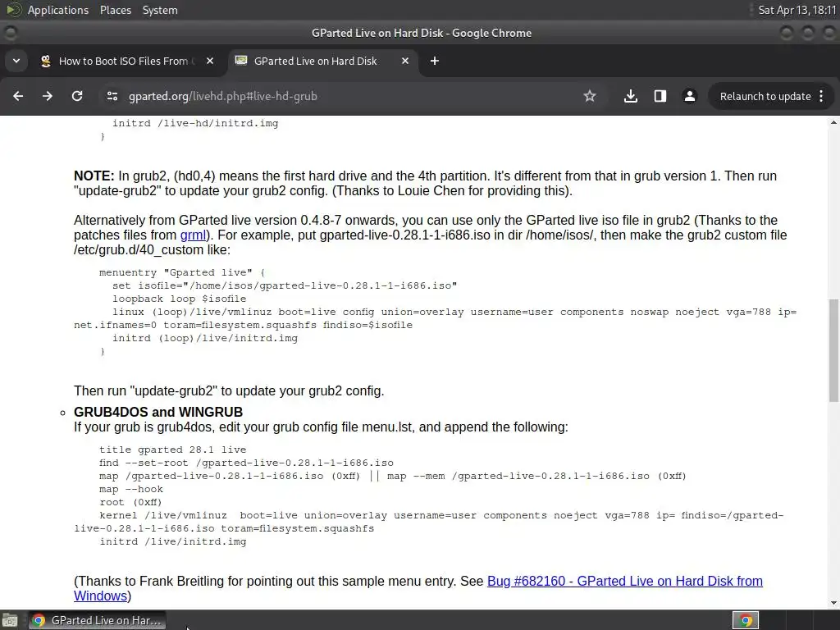Click the 'initrd (loop)/live/initrd.img' code line
840x630 pixels.
coord(204,338)
